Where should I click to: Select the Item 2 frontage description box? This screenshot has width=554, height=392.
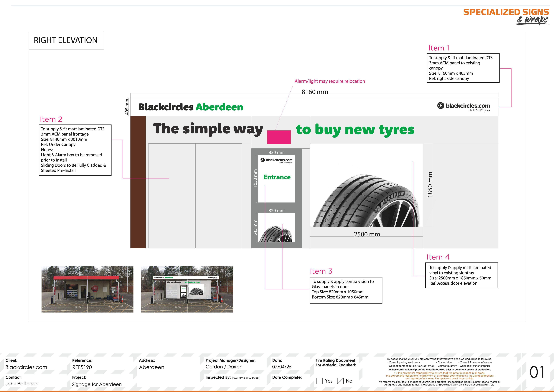pos(75,150)
